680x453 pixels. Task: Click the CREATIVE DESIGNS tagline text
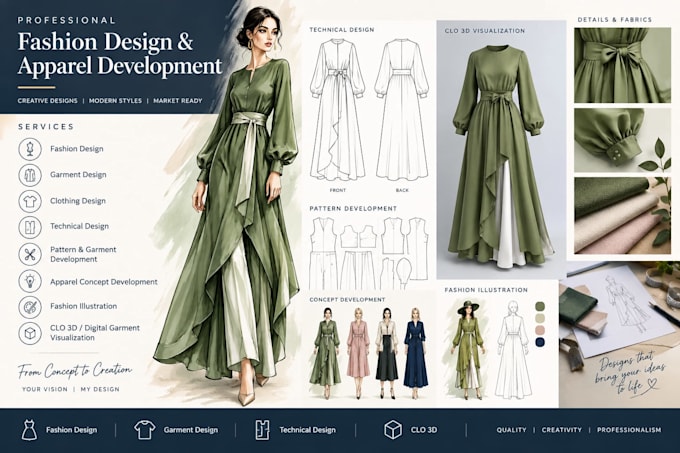click(48, 101)
